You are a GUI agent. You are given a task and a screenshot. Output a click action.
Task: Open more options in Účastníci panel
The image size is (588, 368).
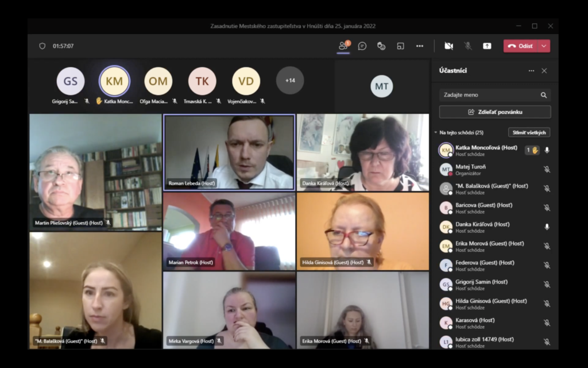(x=531, y=71)
